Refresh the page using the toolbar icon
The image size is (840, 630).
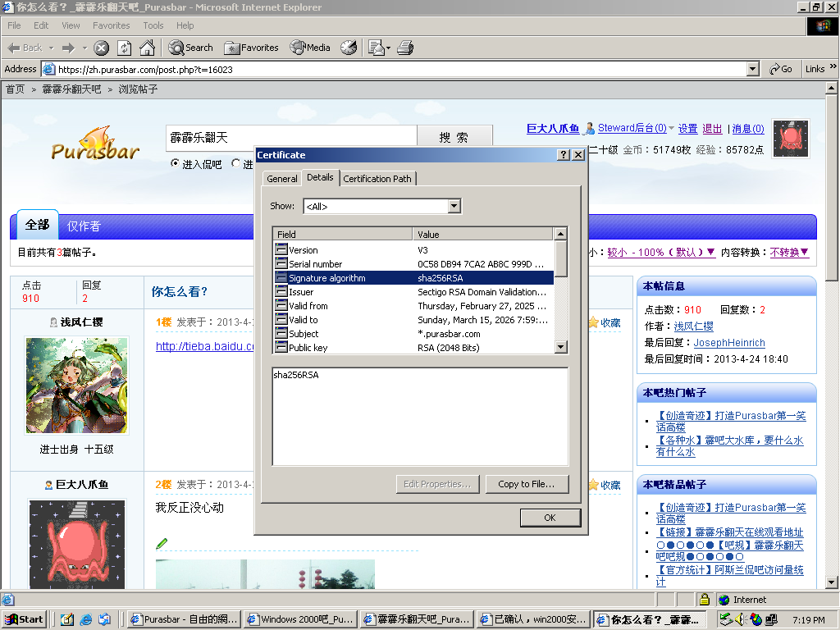(x=125, y=48)
